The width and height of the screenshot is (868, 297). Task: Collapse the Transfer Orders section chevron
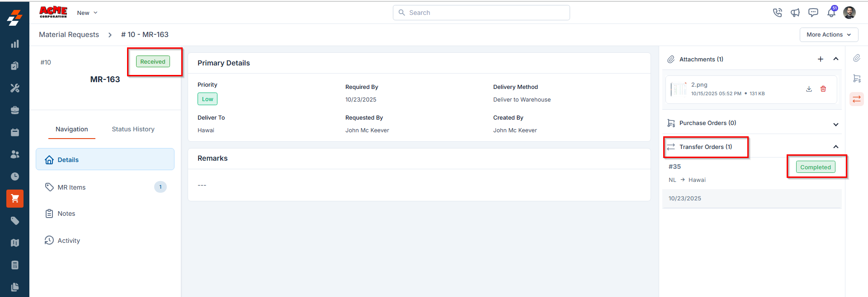coord(836,147)
